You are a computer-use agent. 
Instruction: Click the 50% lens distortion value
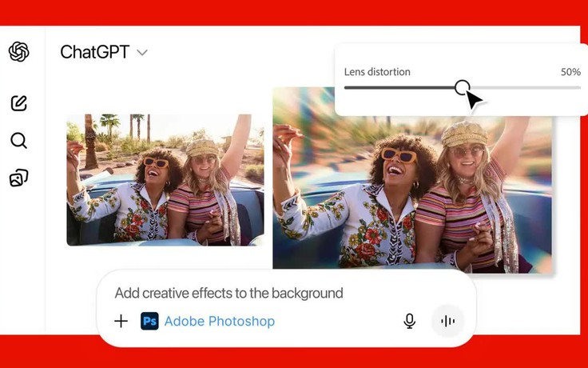point(570,72)
